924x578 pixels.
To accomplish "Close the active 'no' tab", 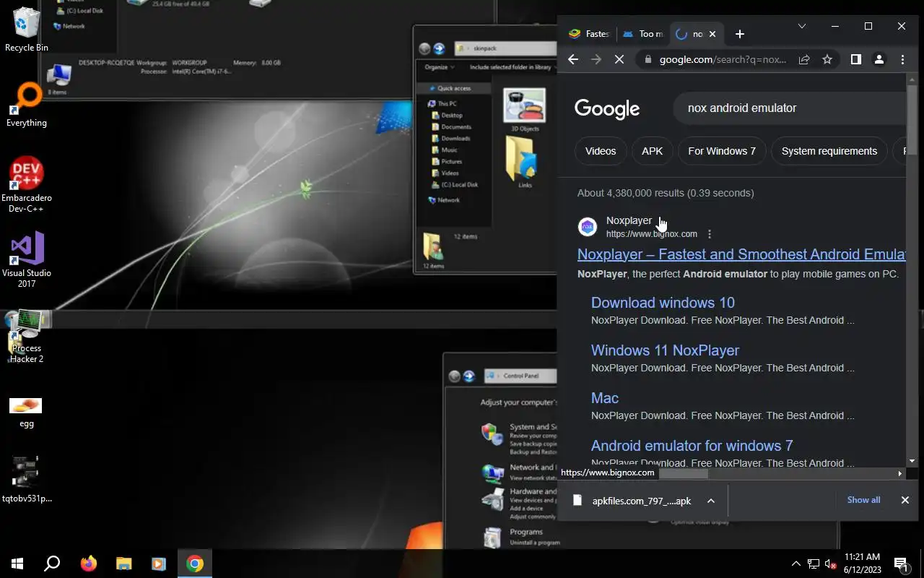I will (x=712, y=34).
